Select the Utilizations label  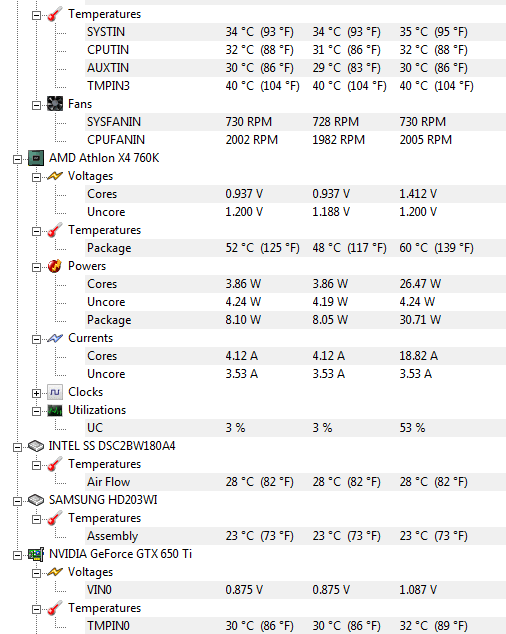pos(97,410)
